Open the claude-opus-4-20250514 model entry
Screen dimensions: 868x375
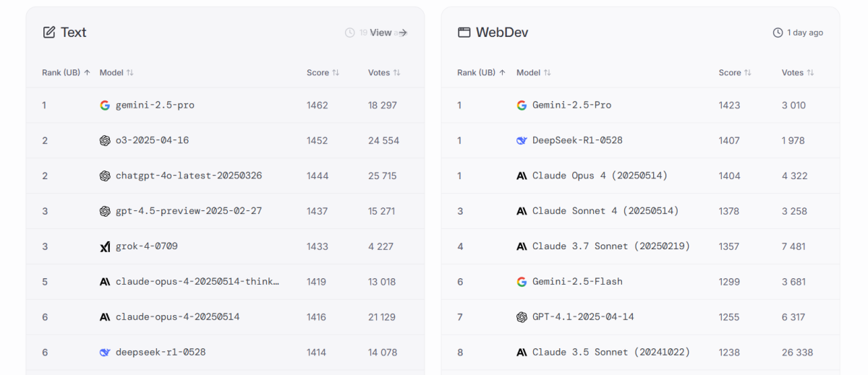click(x=177, y=317)
